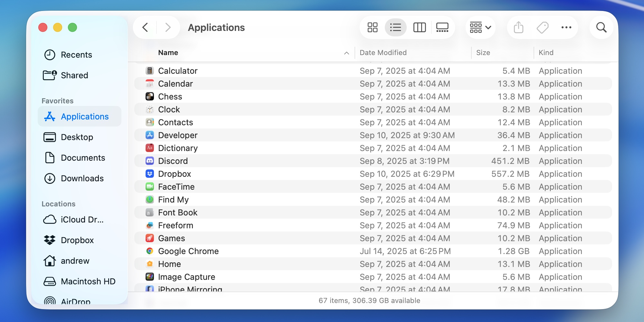Select the Chess app icon
This screenshot has width=644, height=322.
click(150, 97)
